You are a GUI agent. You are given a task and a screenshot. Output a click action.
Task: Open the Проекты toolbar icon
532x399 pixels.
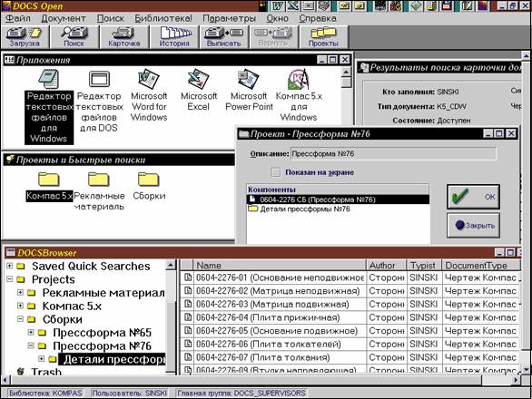[x=324, y=37]
